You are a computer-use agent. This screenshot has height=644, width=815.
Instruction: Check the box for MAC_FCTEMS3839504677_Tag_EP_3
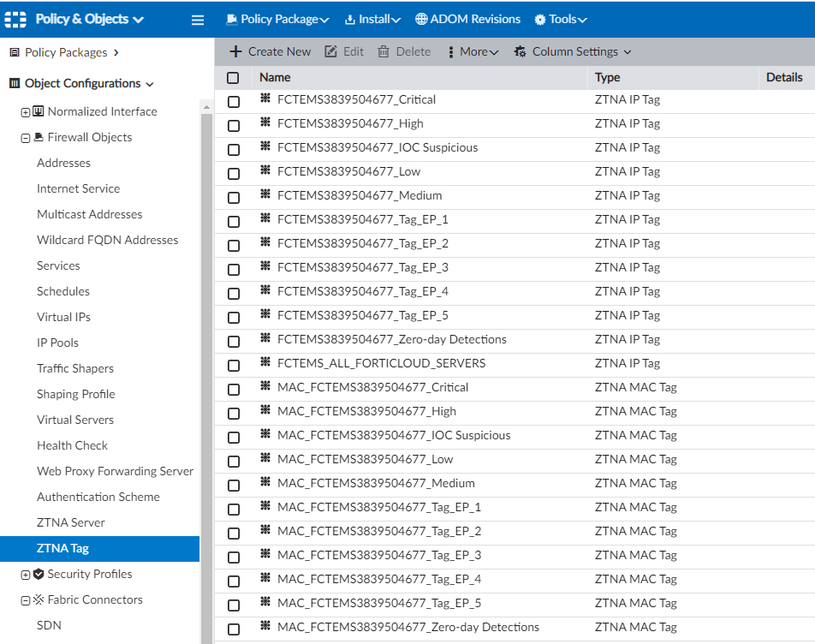(x=234, y=557)
